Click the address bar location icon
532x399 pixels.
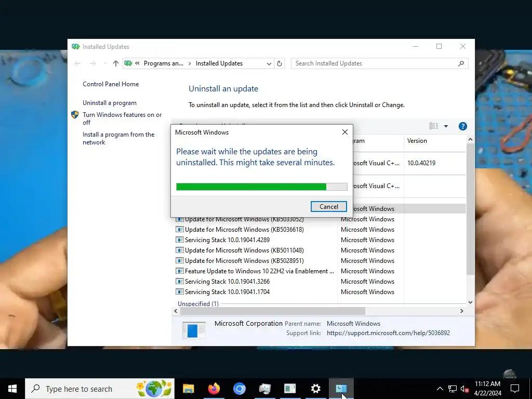(128, 63)
